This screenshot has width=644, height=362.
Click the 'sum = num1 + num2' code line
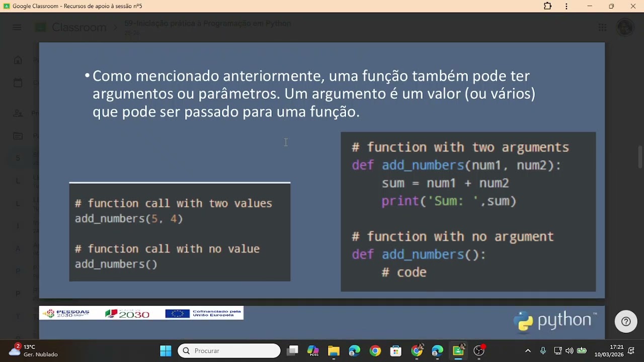point(445,183)
